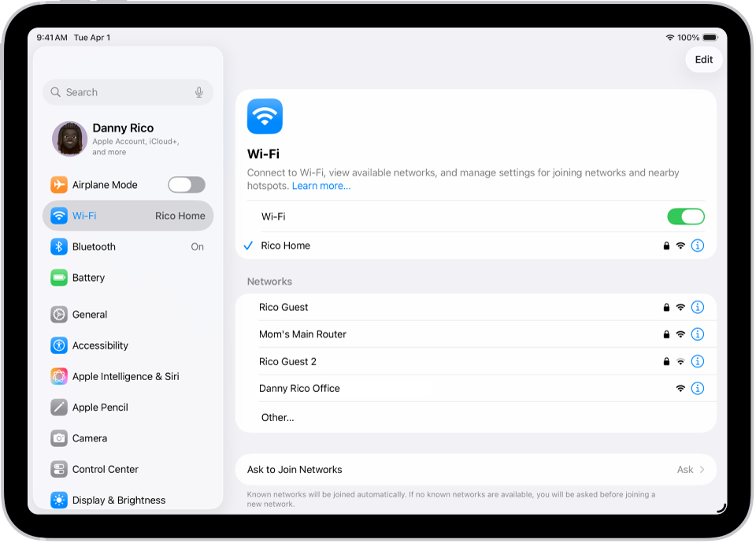Select Wi-Fi in the settings sidebar
Viewport: 756px width, 543px height.
128,216
